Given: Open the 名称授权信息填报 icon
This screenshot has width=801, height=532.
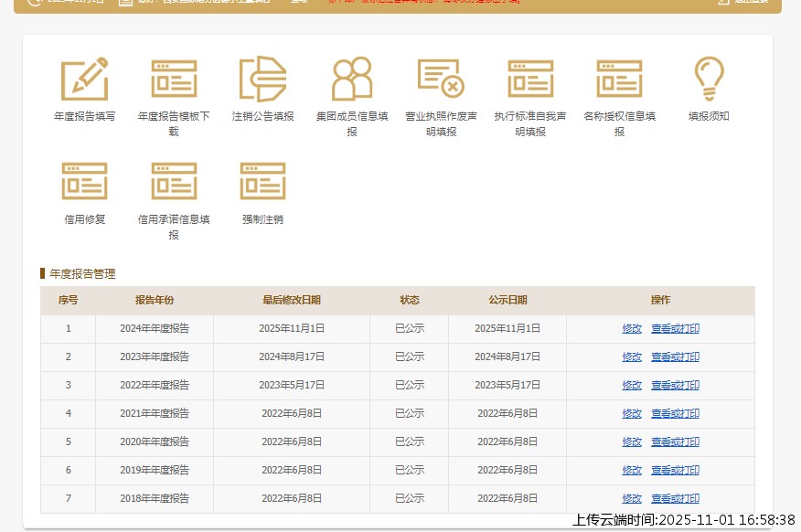Looking at the screenshot, I should [x=619, y=80].
